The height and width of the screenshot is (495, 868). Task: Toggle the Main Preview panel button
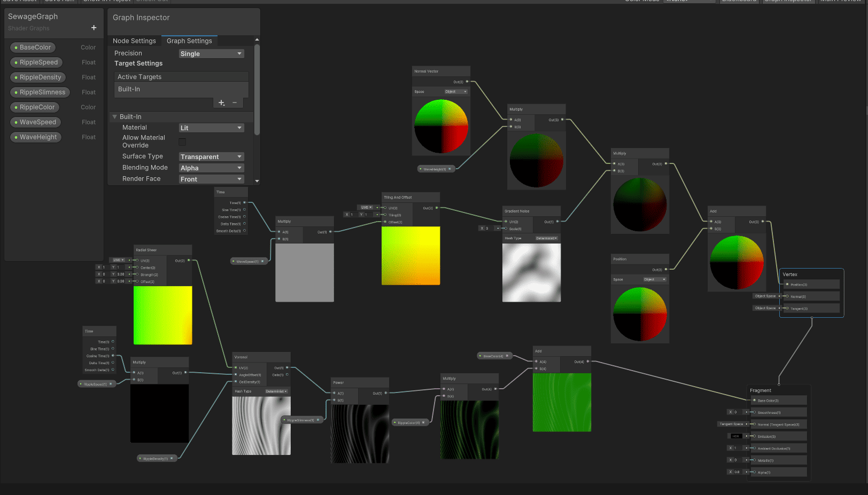click(x=840, y=1)
